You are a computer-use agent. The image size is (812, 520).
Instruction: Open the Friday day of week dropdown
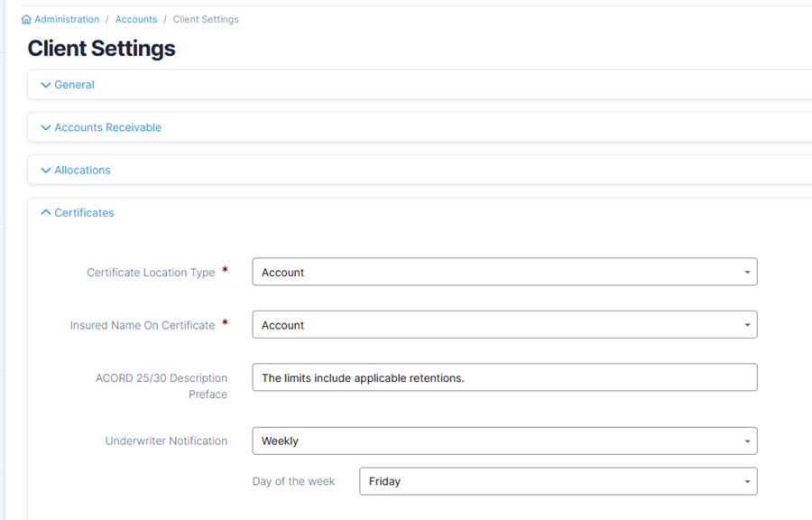[x=550, y=482]
